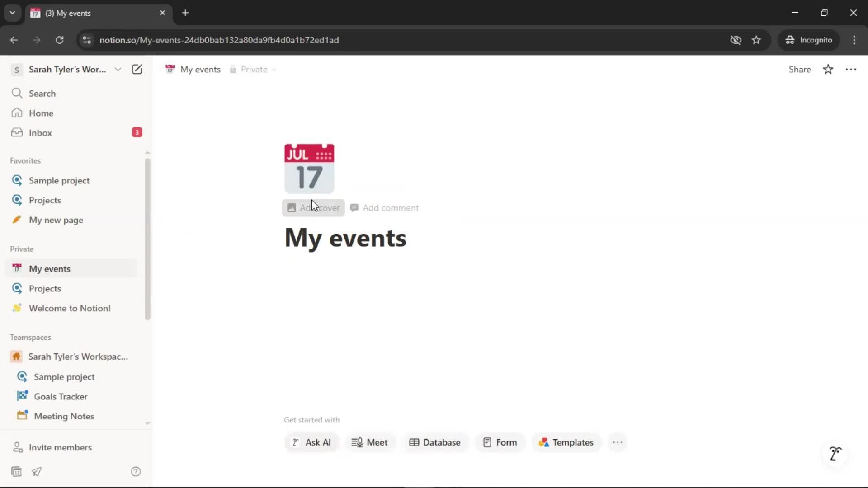Open the tab search dropdown
The width and height of the screenshot is (868, 488).
(x=12, y=13)
